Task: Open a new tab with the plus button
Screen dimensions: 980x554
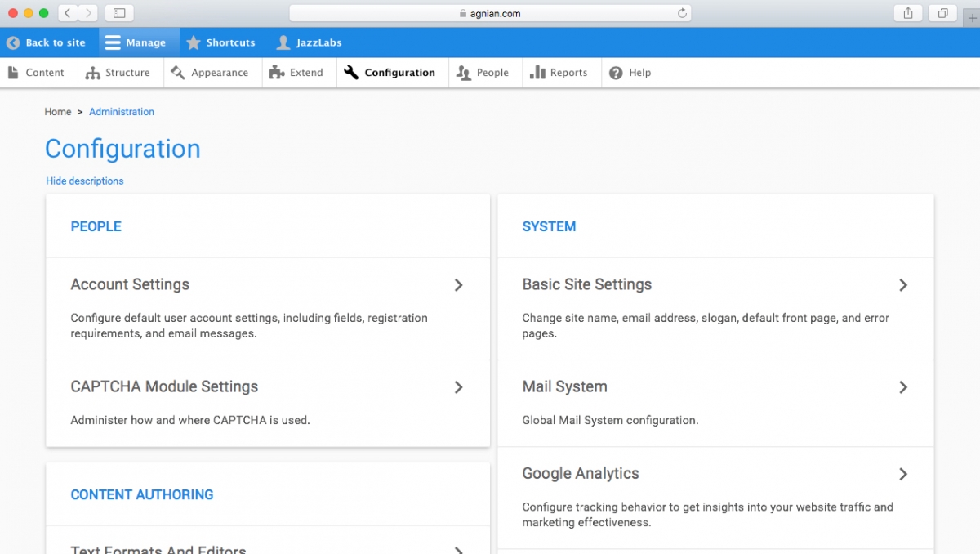Action: pos(972,18)
